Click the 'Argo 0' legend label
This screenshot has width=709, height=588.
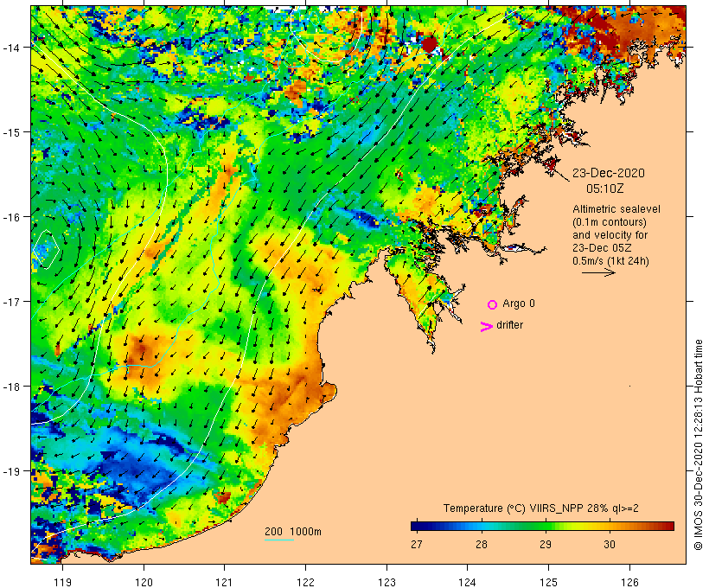click(519, 304)
